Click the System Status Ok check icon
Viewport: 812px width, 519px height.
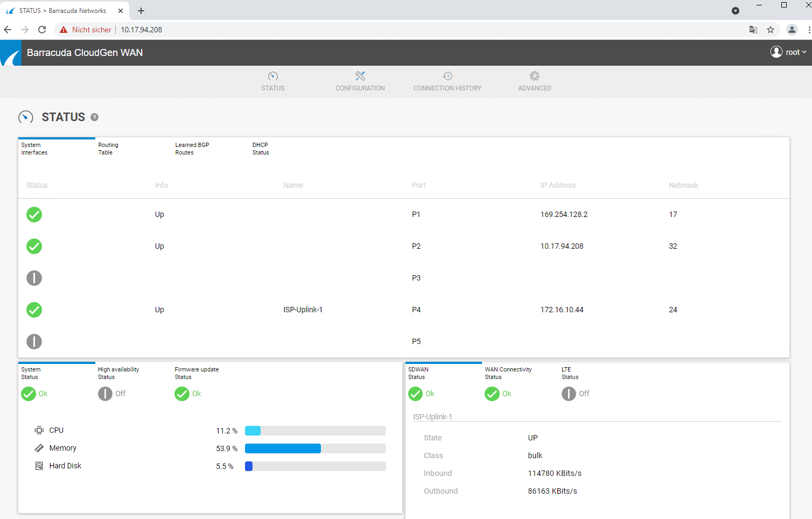(29, 394)
